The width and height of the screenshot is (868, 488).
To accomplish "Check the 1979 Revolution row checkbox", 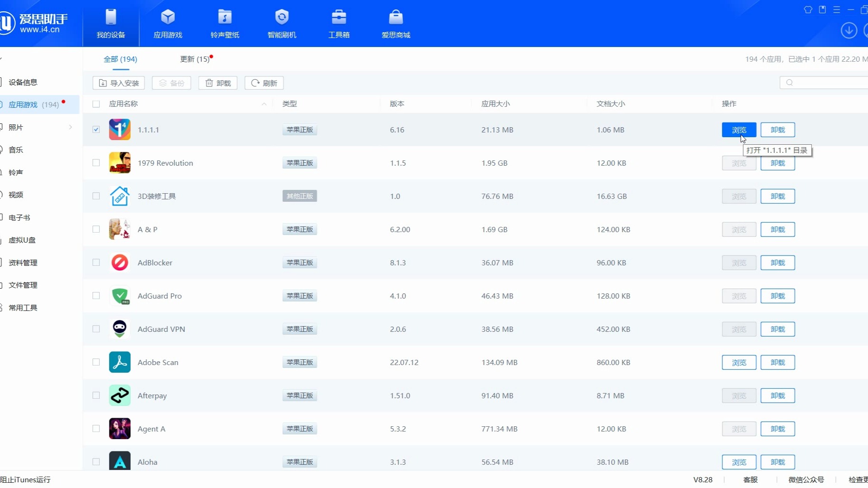I will 96,163.
